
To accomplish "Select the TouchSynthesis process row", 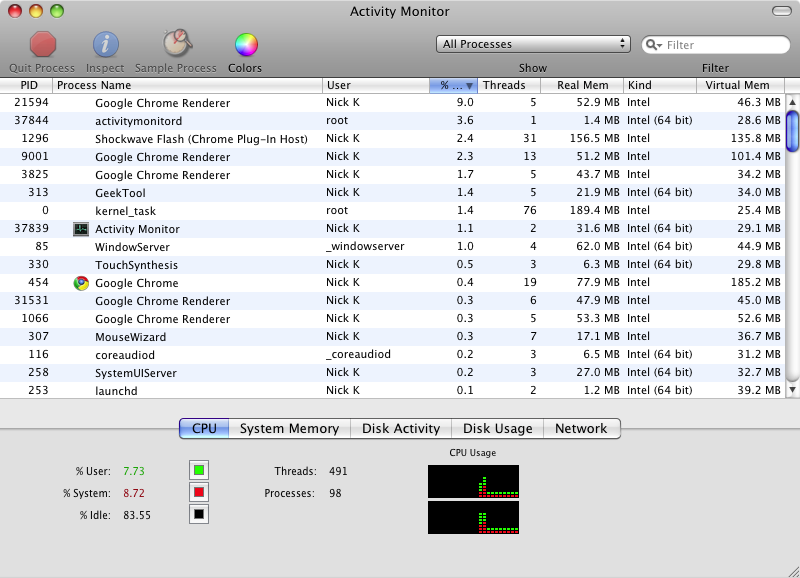I will [x=392, y=265].
